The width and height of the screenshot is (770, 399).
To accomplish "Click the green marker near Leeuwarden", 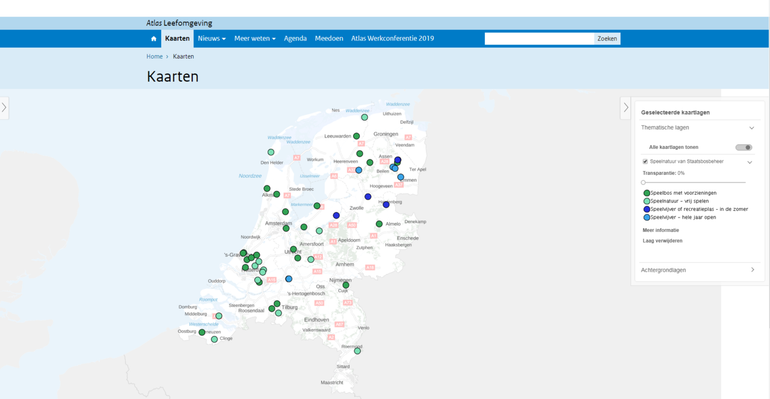I will pyautogui.click(x=357, y=136).
